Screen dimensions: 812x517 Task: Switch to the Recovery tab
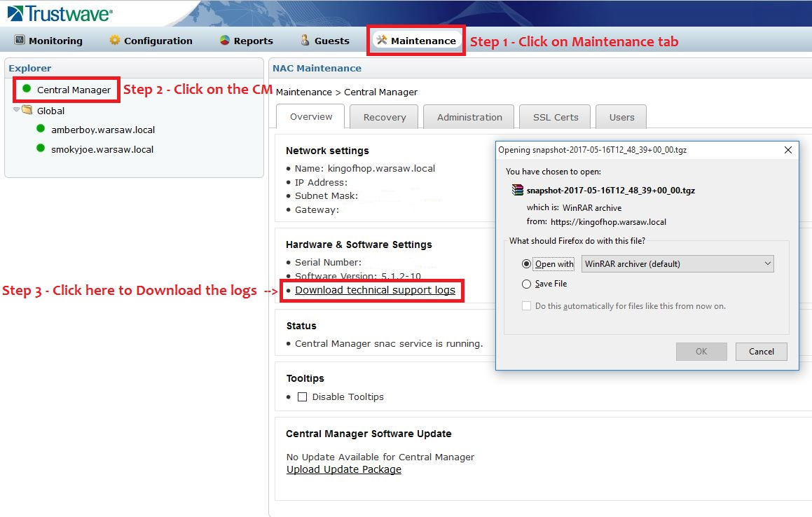pyautogui.click(x=384, y=117)
